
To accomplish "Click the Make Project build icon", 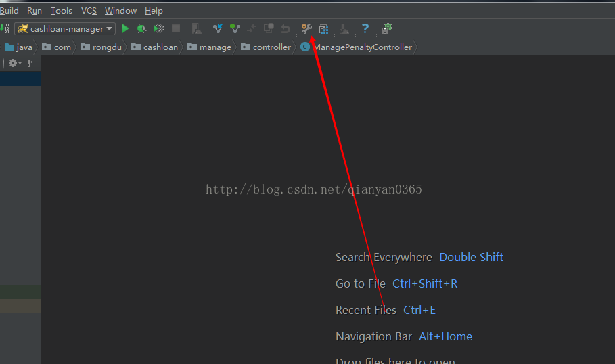I will click(5, 28).
